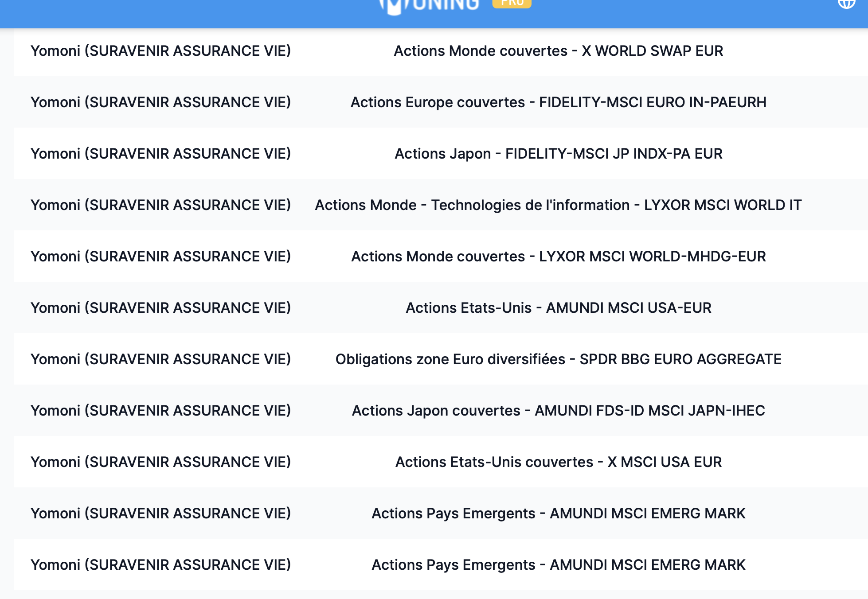Click Yomoni cell in AMUNDI MSCI USA-EUR row
This screenshot has width=868, height=599.
pos(160,308)
